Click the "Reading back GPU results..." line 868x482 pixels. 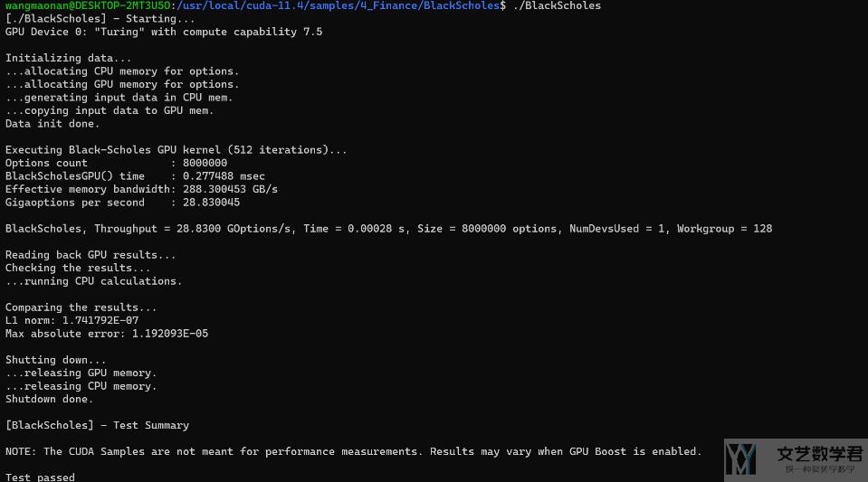[91, 255]
